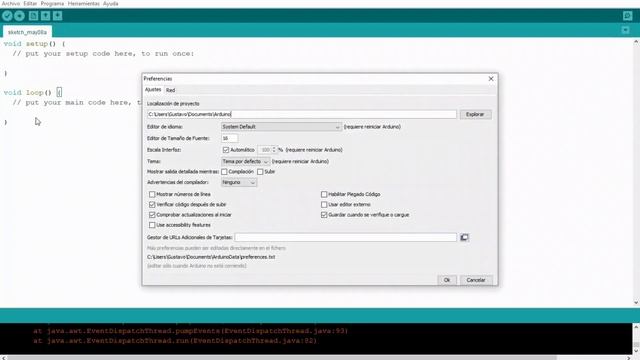Click the Cancelar button

tap(476, 280)
